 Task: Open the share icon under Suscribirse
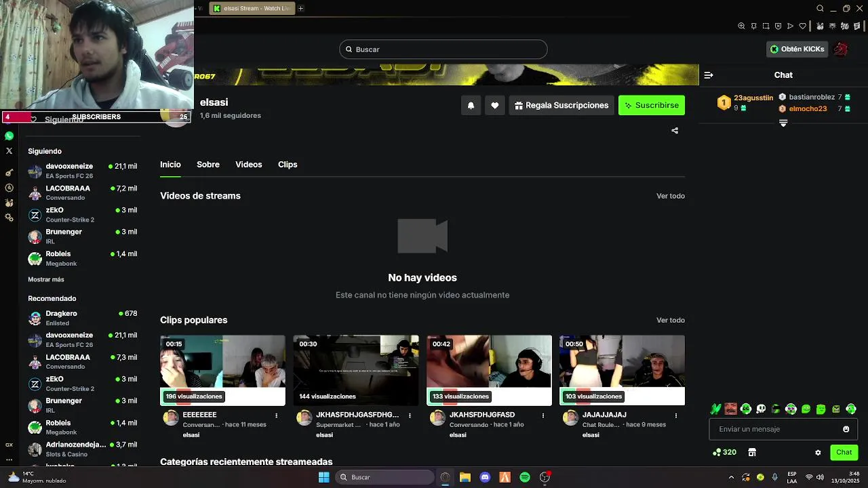675,131
